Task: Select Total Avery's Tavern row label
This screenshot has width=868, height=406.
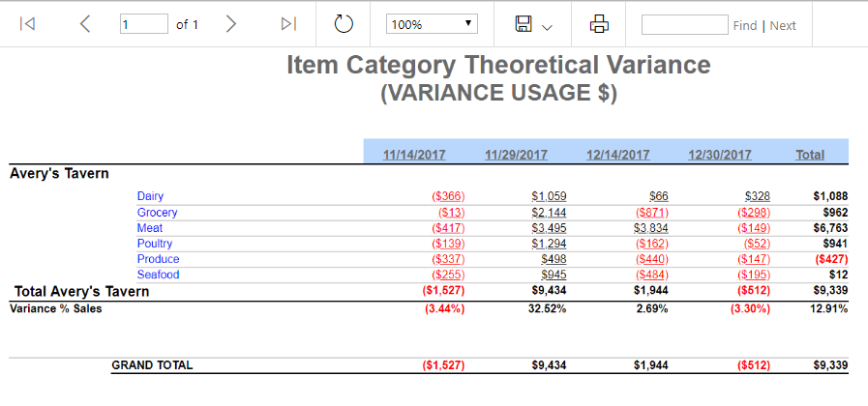Action: (x=82, y=292)
